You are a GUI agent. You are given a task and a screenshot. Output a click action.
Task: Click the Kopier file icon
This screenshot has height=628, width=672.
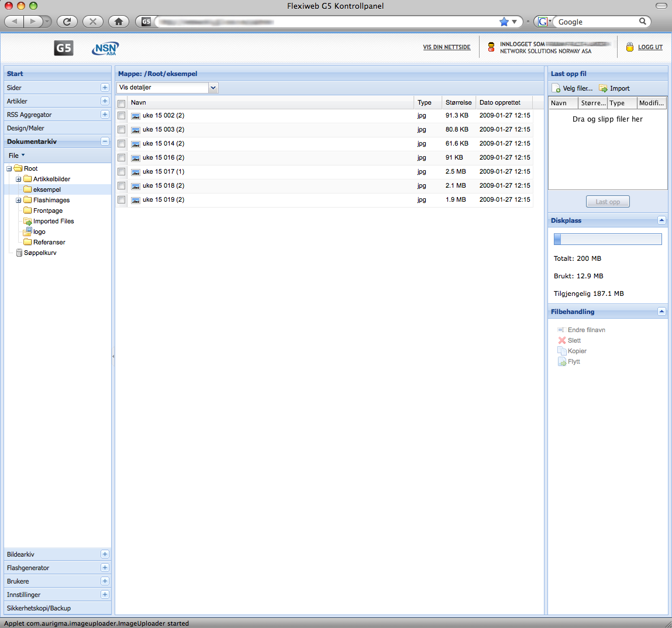[x=562, y=351]
